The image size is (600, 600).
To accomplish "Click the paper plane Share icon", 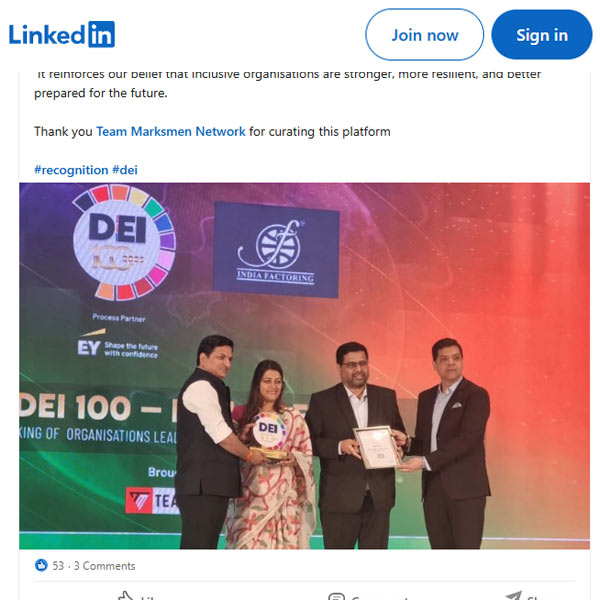I will tap(514, 595).
